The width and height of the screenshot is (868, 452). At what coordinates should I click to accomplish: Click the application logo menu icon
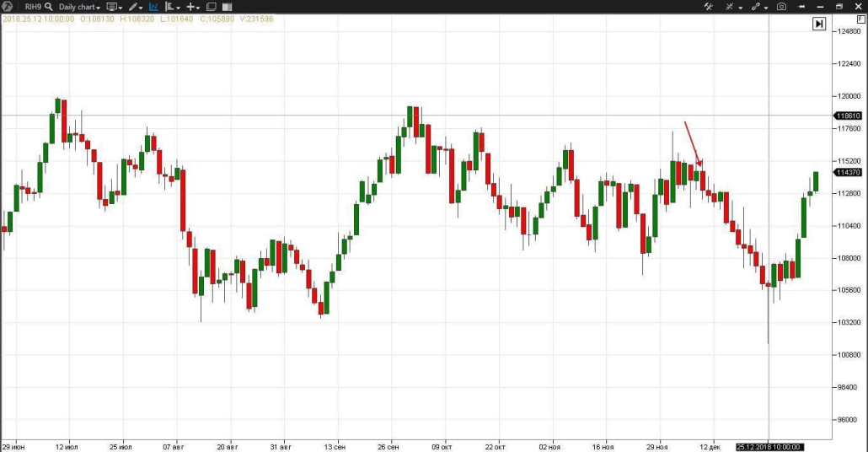tap(8, 7)
